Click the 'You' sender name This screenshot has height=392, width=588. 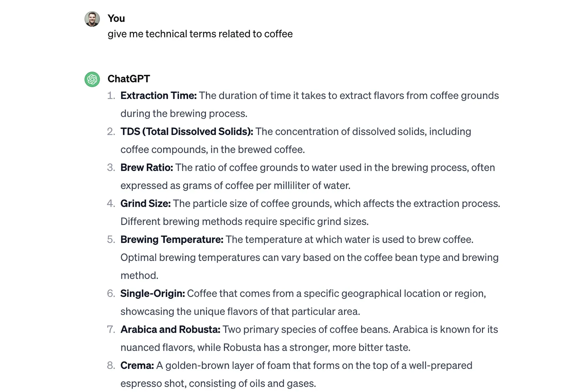(x=116, y=19)
